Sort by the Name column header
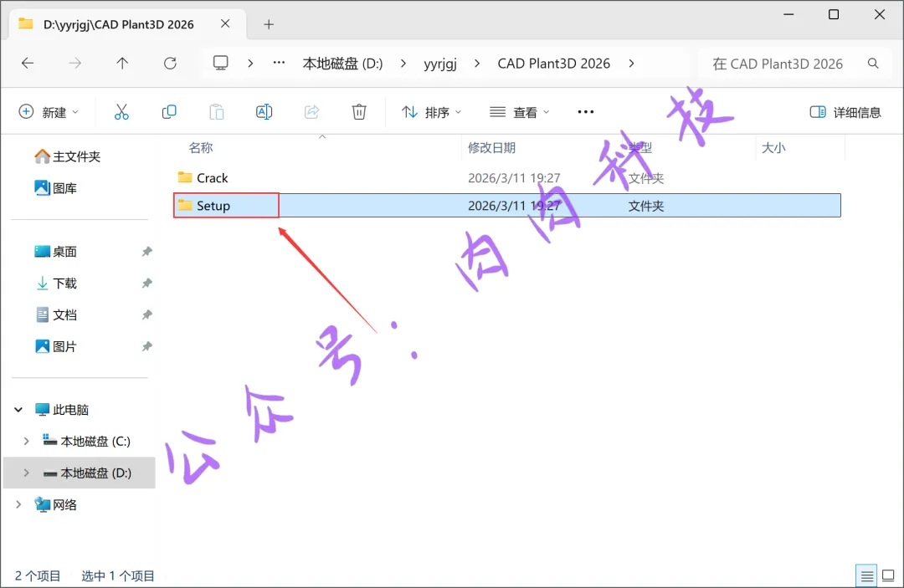904x588 pixels. tap(201, 147)
